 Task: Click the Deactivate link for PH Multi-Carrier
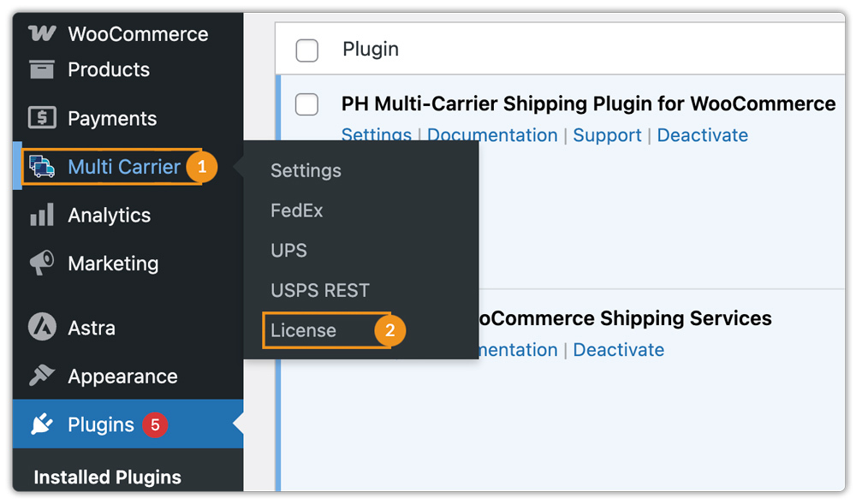coord(703,135)
